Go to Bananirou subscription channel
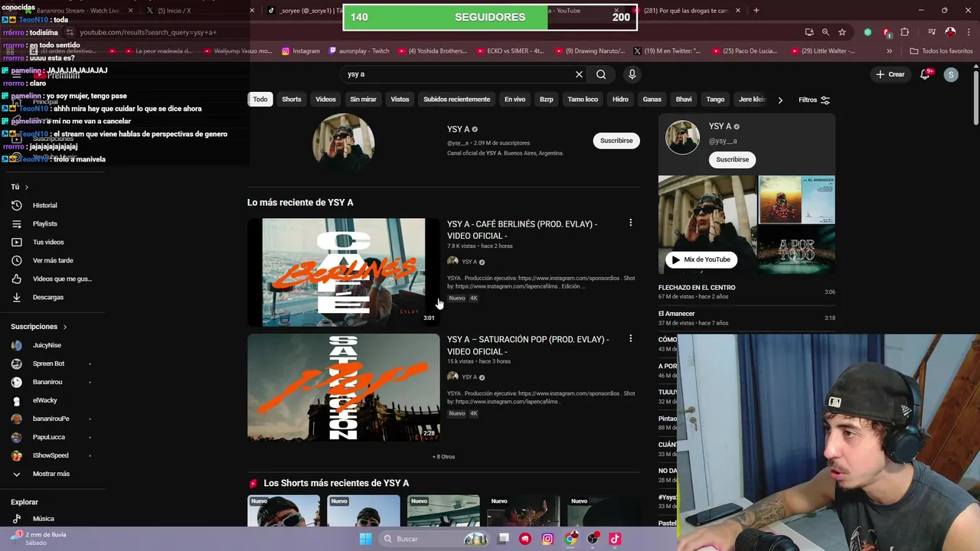Screen dimensions: 980x551 coord(47,382)
